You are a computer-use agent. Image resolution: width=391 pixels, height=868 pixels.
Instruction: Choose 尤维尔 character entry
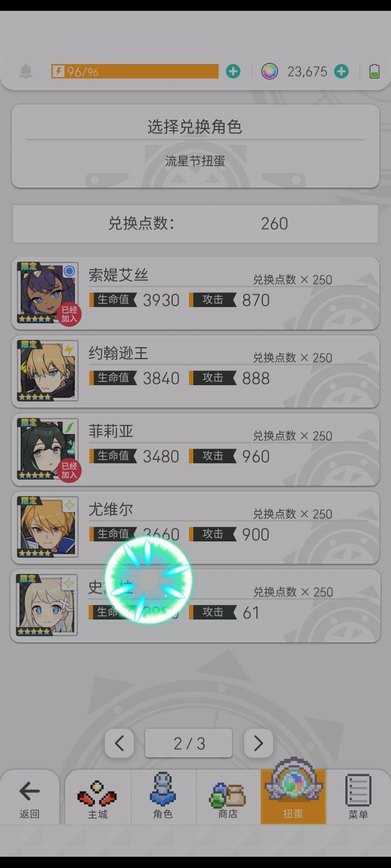[x=195, y=528]
